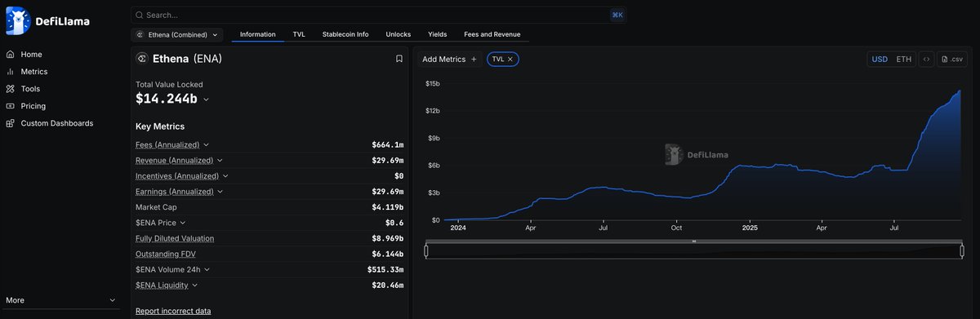Click the $515.33m volume value

point(385,269)
